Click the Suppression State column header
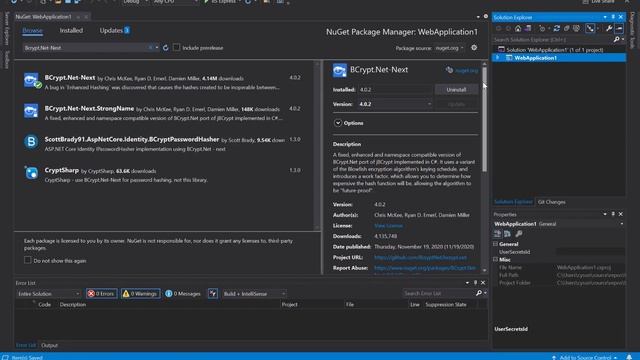The width and height of the screenshot is (640, 360). (446, 304)
